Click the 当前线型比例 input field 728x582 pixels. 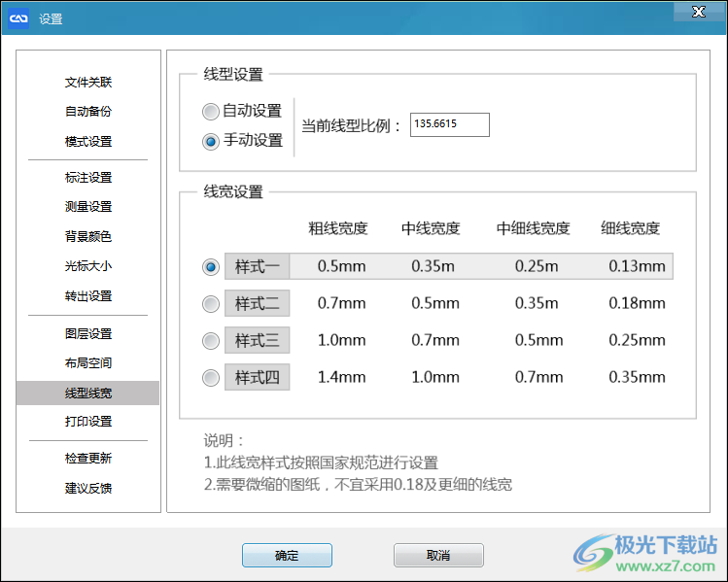(449, 124)
